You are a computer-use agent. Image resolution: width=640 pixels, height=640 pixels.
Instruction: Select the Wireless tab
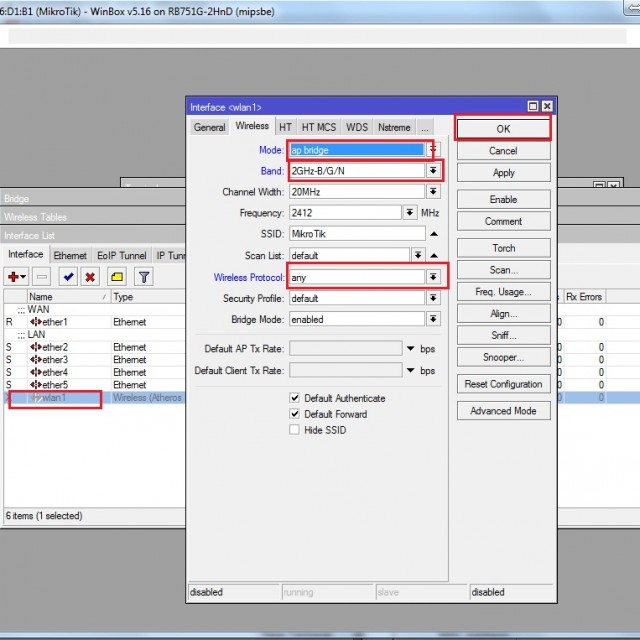pos(252,126)
